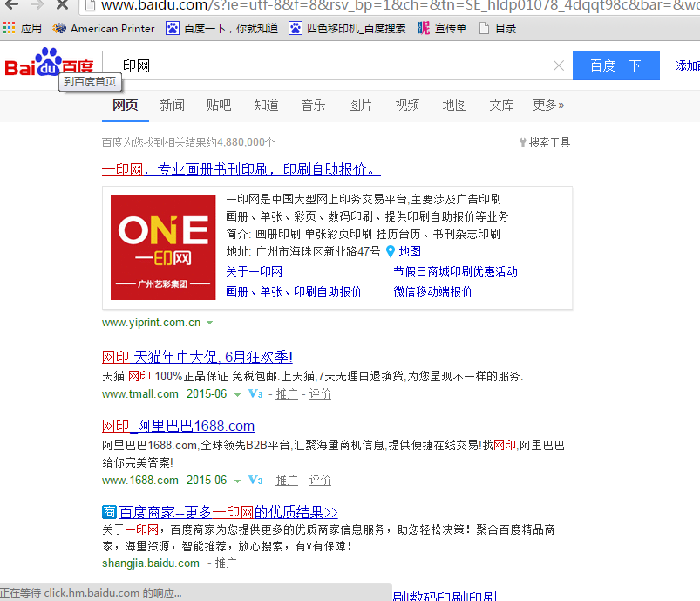The height and width of the screenshot is (601, 700).
Task: Switch to the 视频 tab
Action: 407,105
